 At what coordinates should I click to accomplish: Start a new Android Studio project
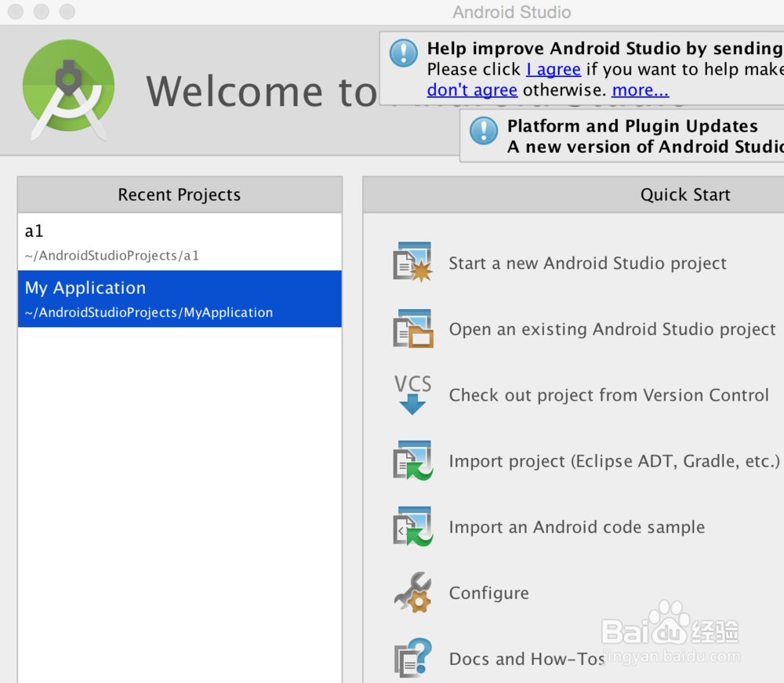point(586,263)
